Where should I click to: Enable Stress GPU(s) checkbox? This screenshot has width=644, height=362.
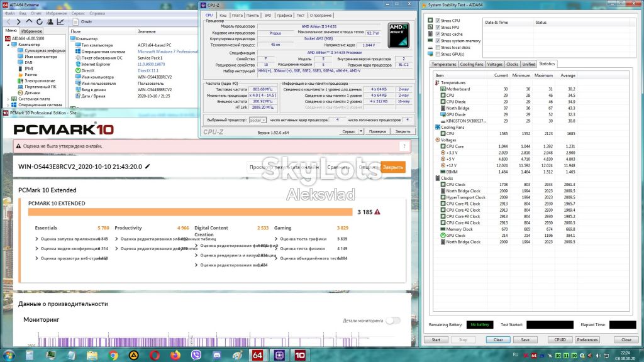tap(438, 54)
